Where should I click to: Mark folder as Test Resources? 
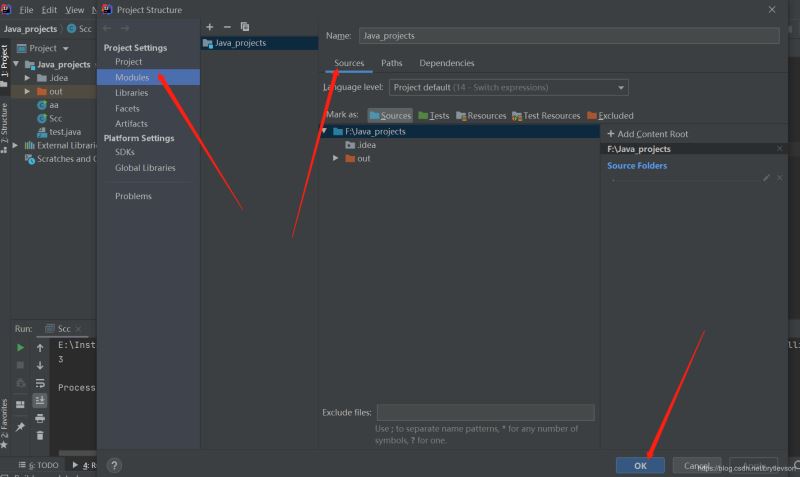coord(546,115)
